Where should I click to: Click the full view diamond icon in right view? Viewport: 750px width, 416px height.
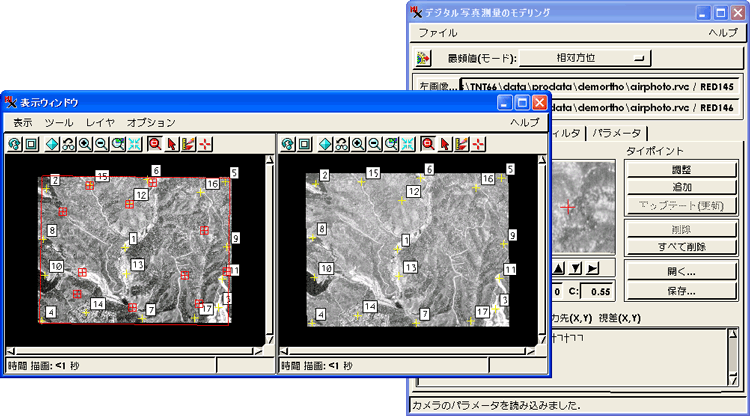(324, 144)
